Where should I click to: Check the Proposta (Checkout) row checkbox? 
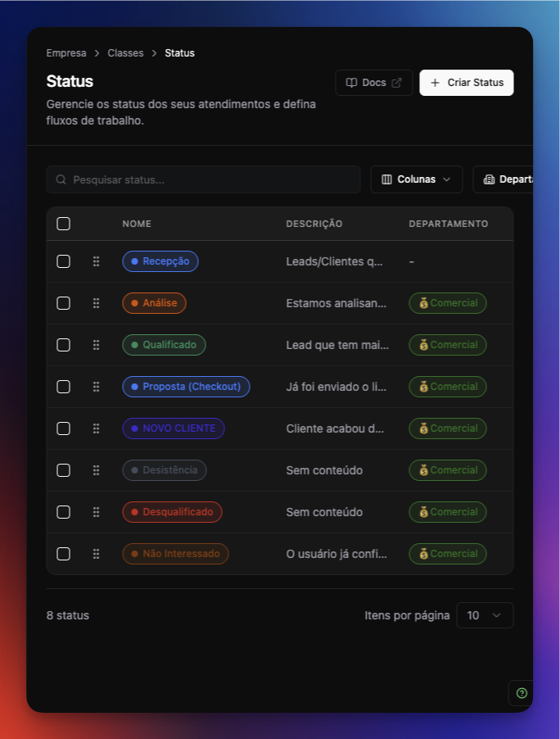coord(64,387)
